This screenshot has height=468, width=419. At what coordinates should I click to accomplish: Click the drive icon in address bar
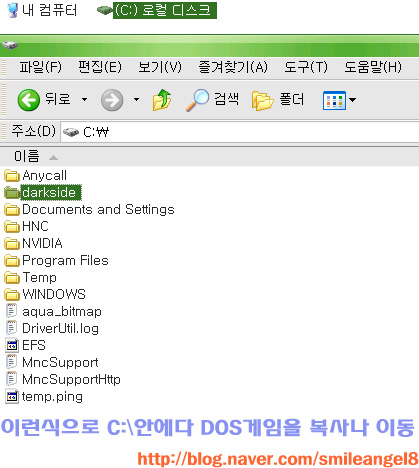[x=71, y=133]
